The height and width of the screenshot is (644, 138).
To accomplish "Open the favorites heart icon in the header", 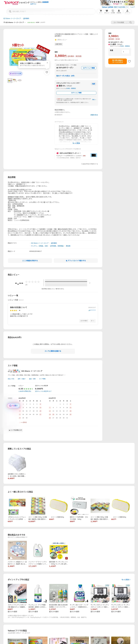I will coord(107,11).
